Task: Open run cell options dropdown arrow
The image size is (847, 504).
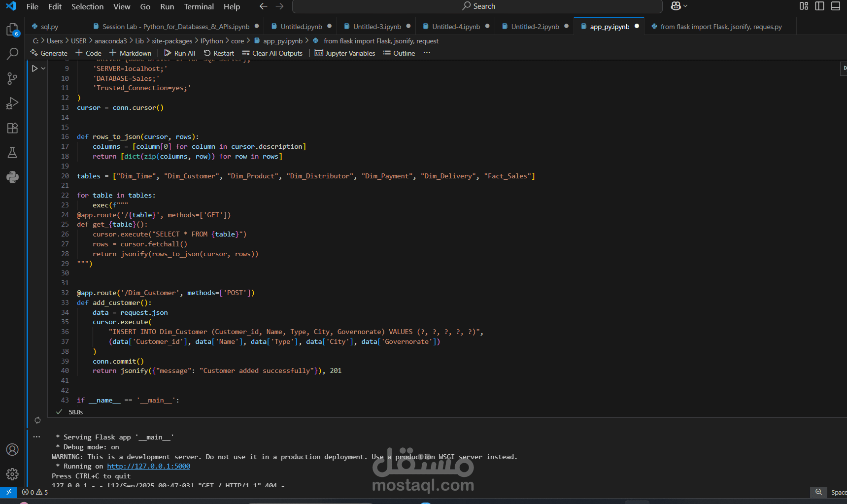Action: (x=43, y=68)
